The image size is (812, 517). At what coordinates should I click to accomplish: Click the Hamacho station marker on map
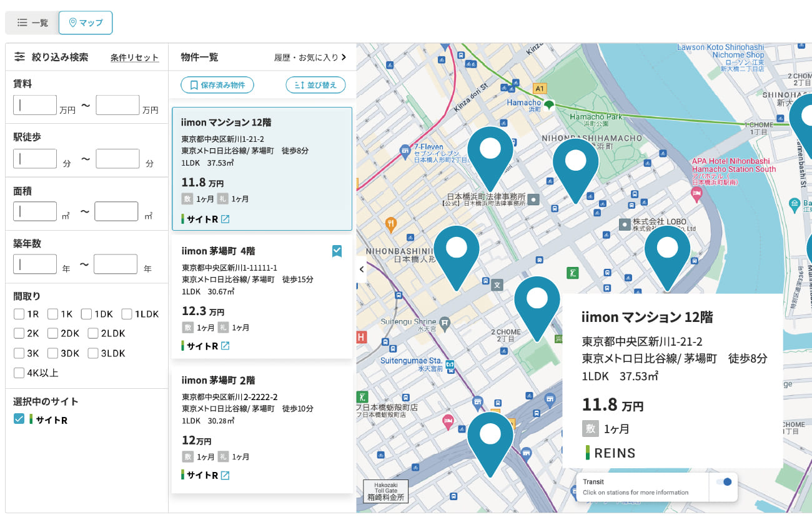[548, 104]
